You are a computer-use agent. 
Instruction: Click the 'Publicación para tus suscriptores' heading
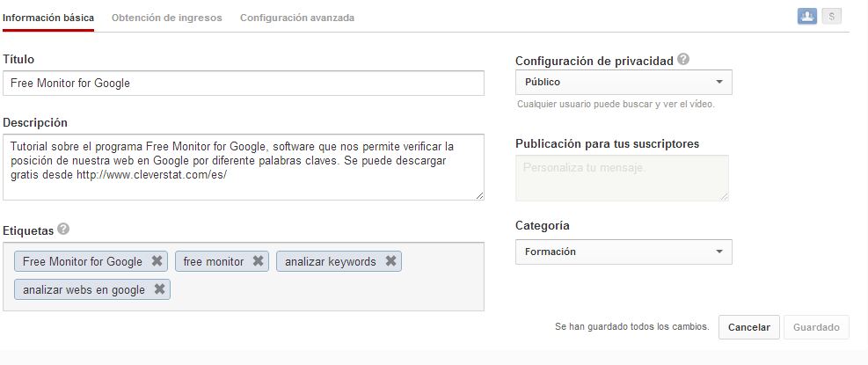608,144
